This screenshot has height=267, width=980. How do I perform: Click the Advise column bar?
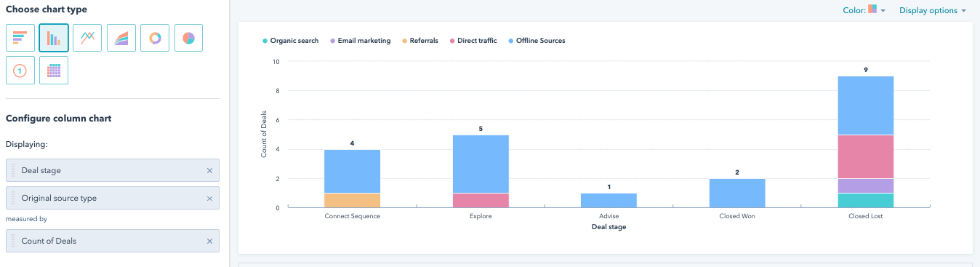pyautogui.click(x=609, y=201)
